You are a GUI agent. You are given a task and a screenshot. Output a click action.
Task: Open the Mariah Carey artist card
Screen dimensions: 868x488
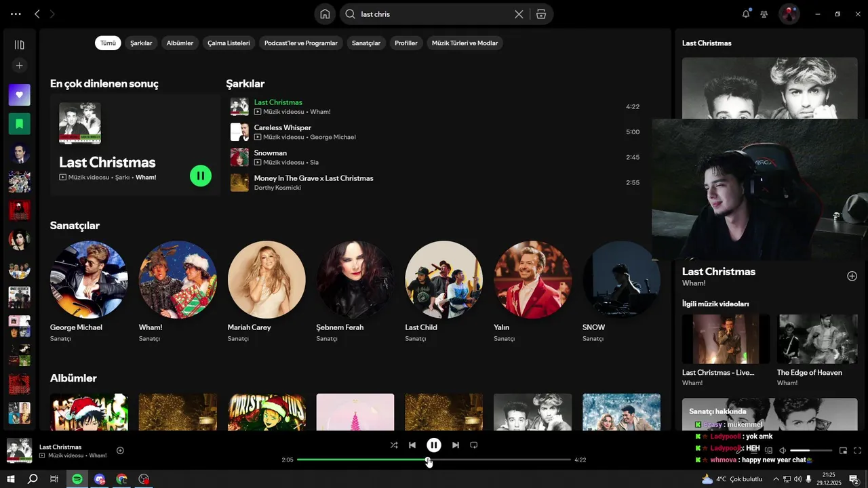267,291
